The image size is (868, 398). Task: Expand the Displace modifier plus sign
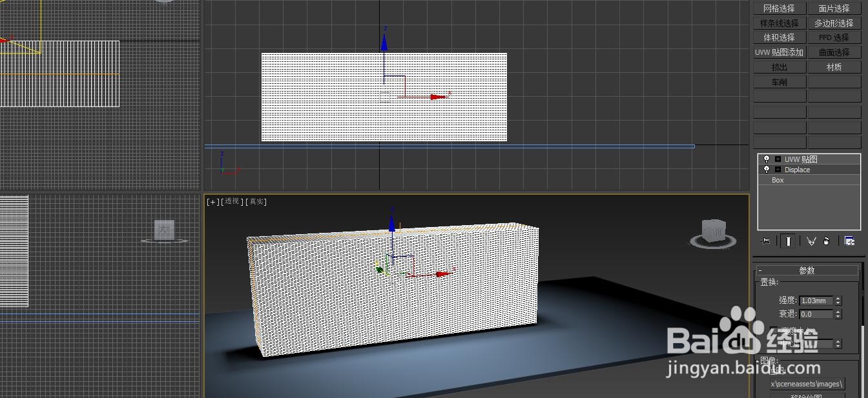[x=778, y=170]
